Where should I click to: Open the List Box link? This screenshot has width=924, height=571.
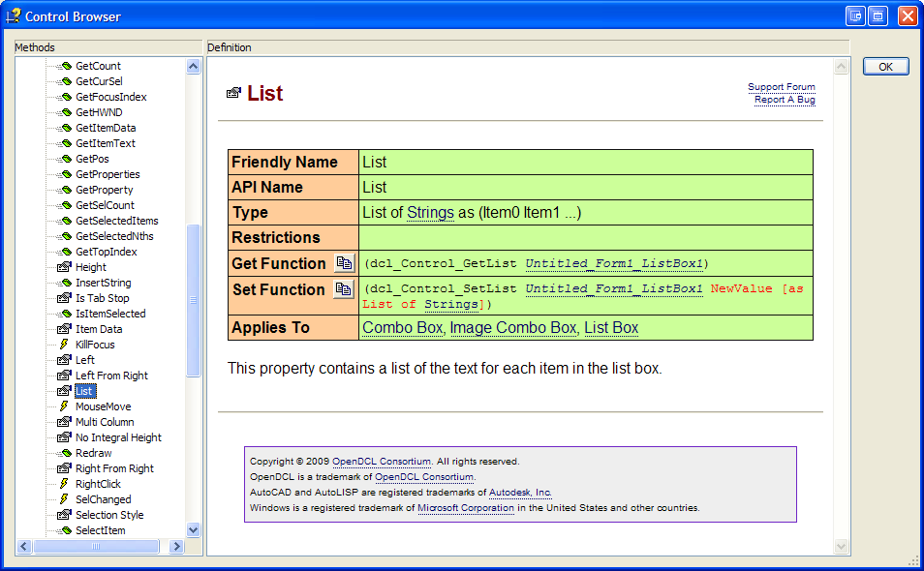point(611,327)
